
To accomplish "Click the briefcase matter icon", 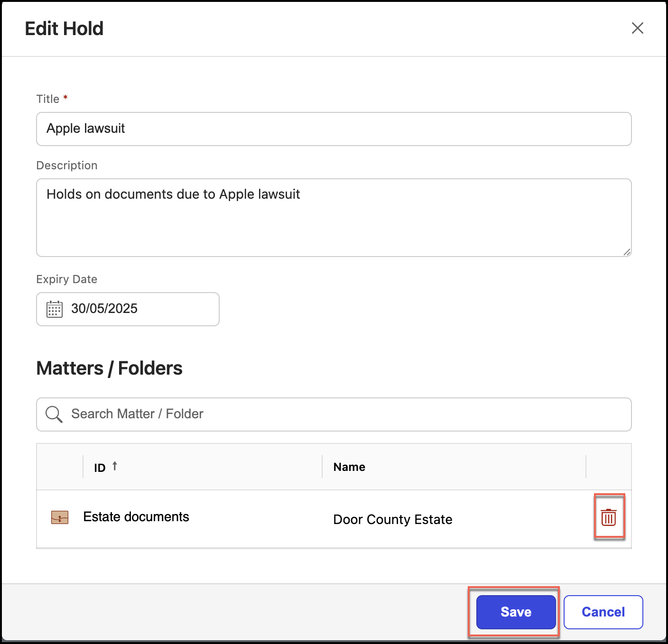I will pos(60,517).
